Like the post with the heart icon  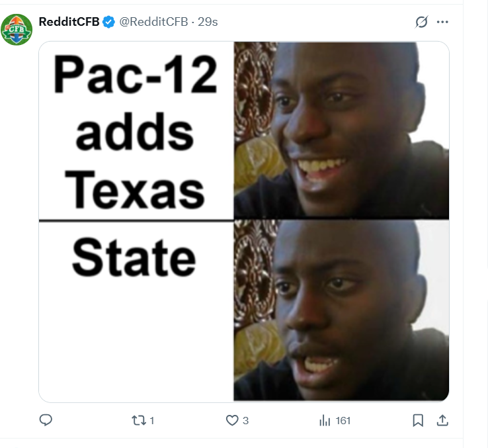(232, 421)
